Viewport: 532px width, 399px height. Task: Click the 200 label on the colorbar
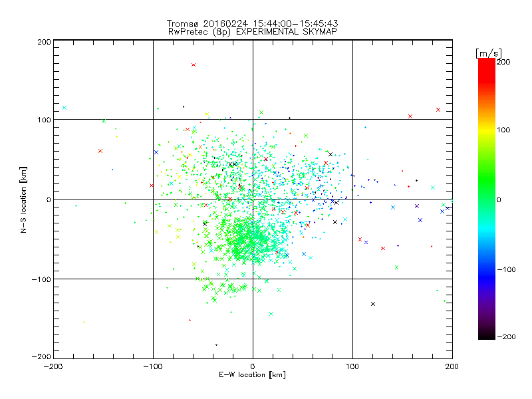[x=503, y=62]
